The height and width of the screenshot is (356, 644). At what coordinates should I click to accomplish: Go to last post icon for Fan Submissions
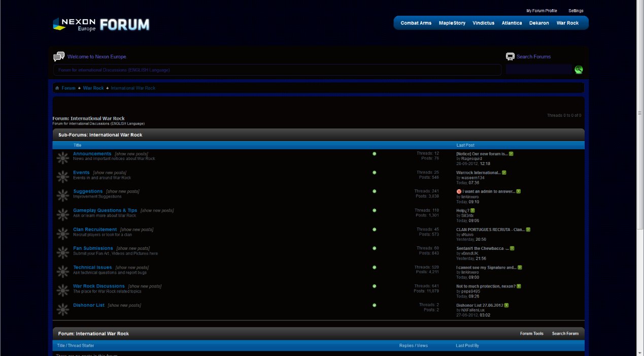coord(512,248)
